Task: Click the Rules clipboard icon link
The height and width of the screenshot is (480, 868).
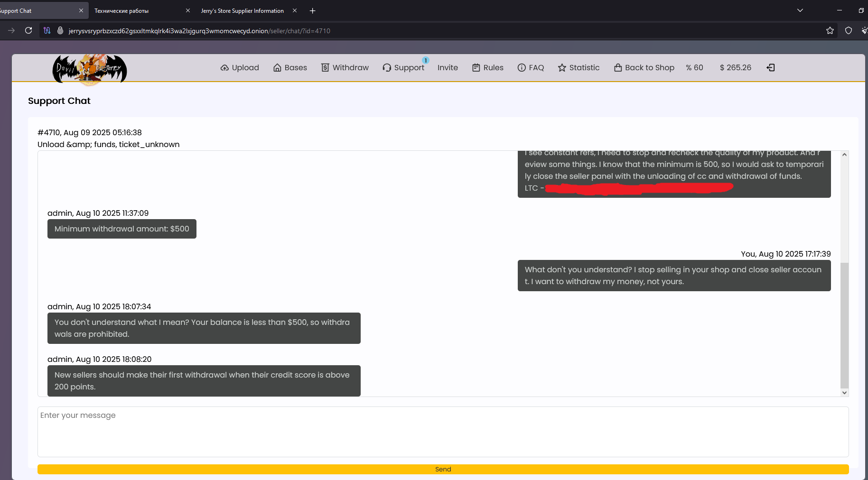Action: click(488, 67)
